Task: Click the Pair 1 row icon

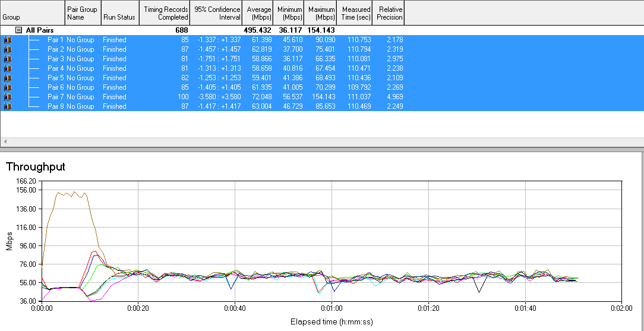Action: point(7,40)
